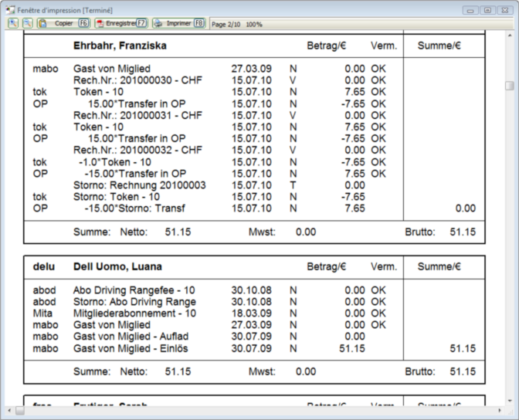Click Verm. header in Ehrbahr table

384,46
